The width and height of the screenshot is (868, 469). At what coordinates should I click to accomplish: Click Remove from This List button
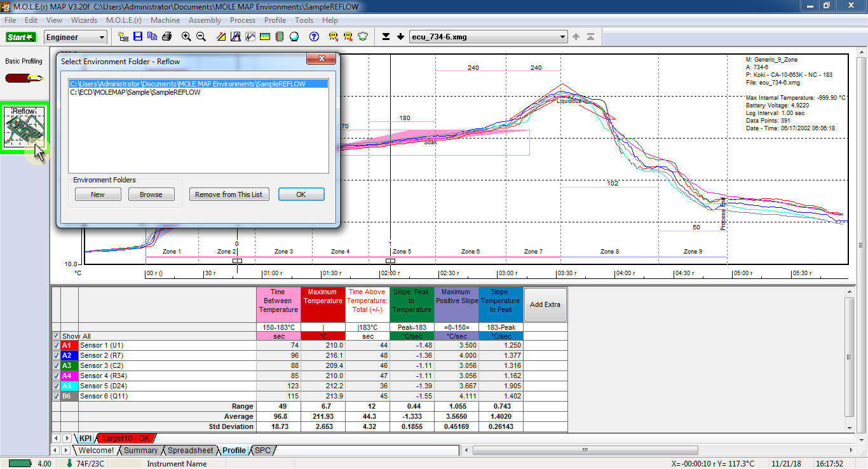point(229,194)
